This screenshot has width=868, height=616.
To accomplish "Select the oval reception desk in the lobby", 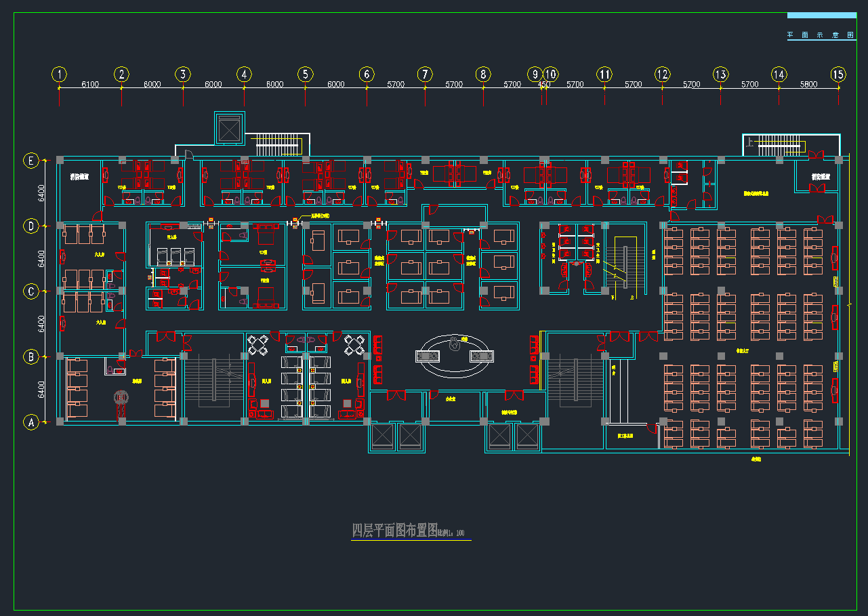I will pyautogui.click(x=455, y=355).
